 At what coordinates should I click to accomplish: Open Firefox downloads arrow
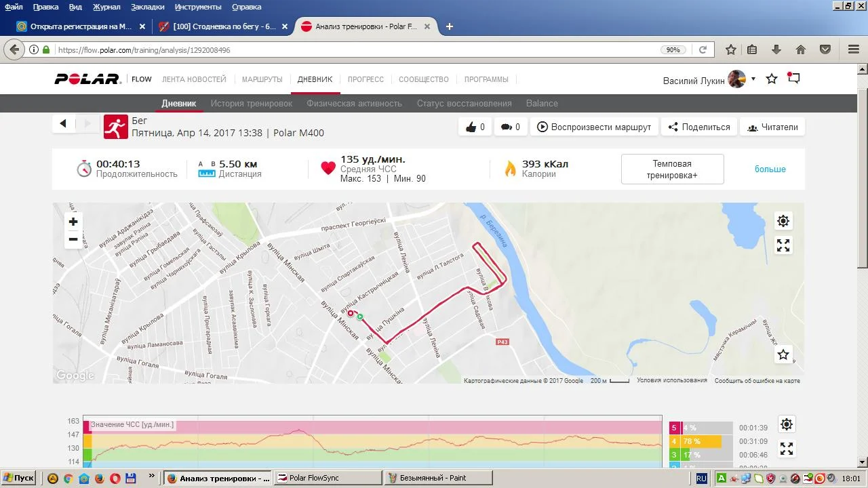pos(776,49)
